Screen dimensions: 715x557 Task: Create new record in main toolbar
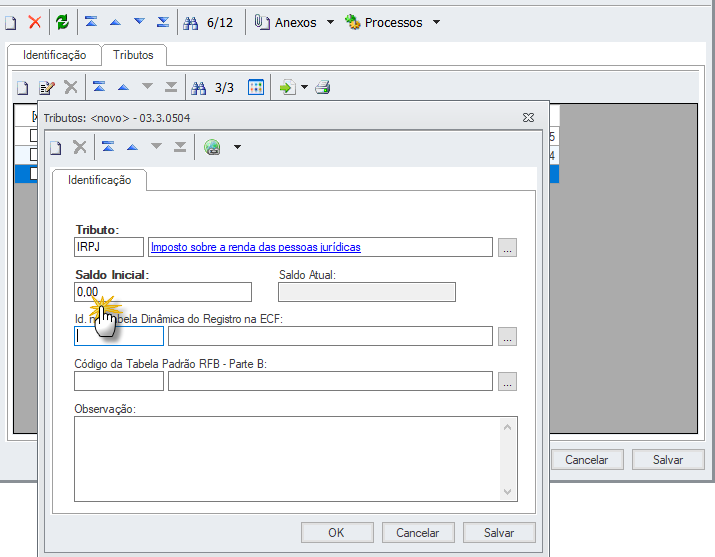(10, 22)
